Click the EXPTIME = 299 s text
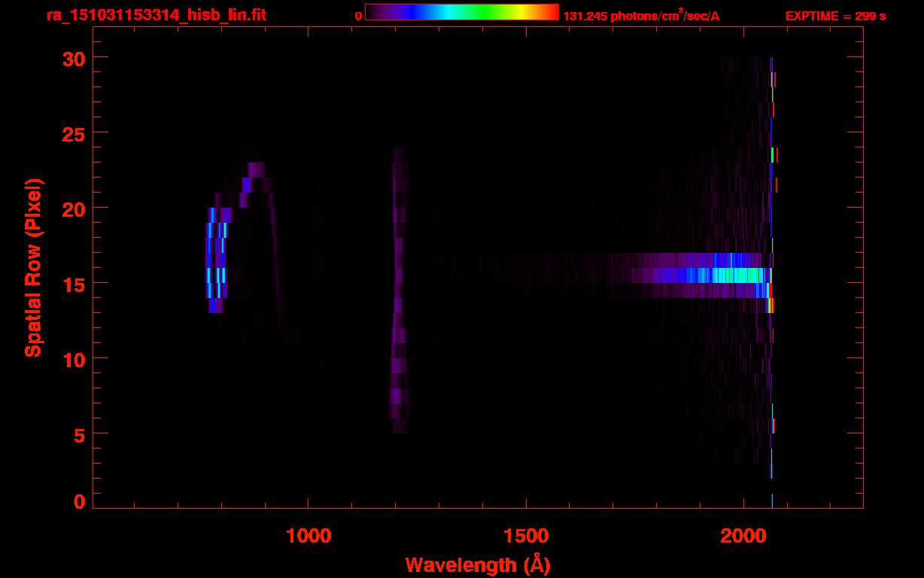The height and width of the screenshot is (578, 924). point(835,16)
